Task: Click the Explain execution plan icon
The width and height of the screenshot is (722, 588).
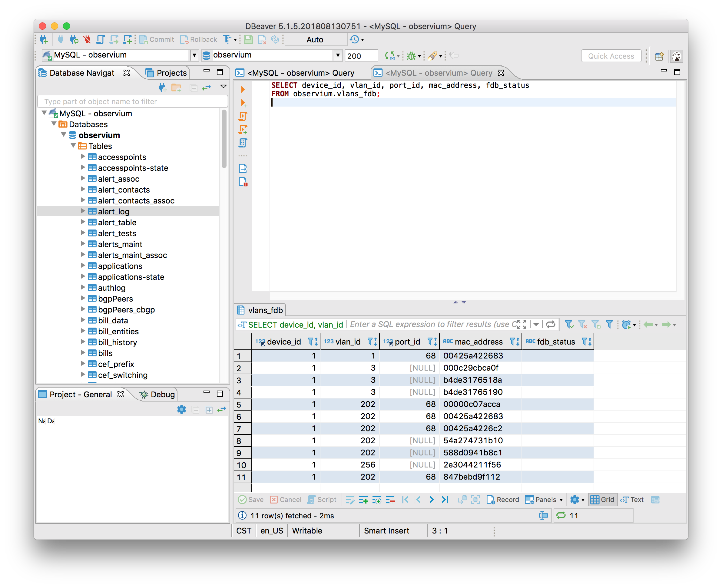Action: 243,143
